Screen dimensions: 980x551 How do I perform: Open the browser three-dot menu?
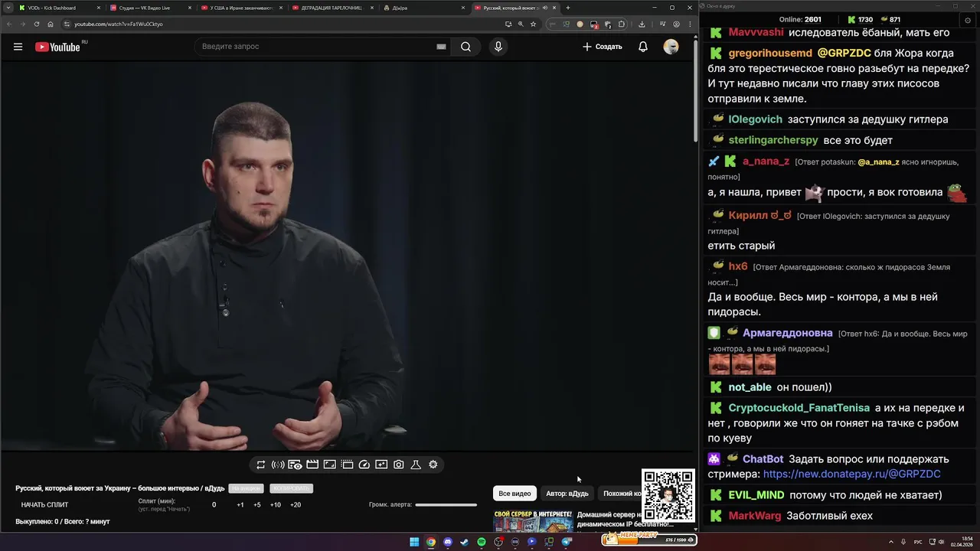click(690, 24)
